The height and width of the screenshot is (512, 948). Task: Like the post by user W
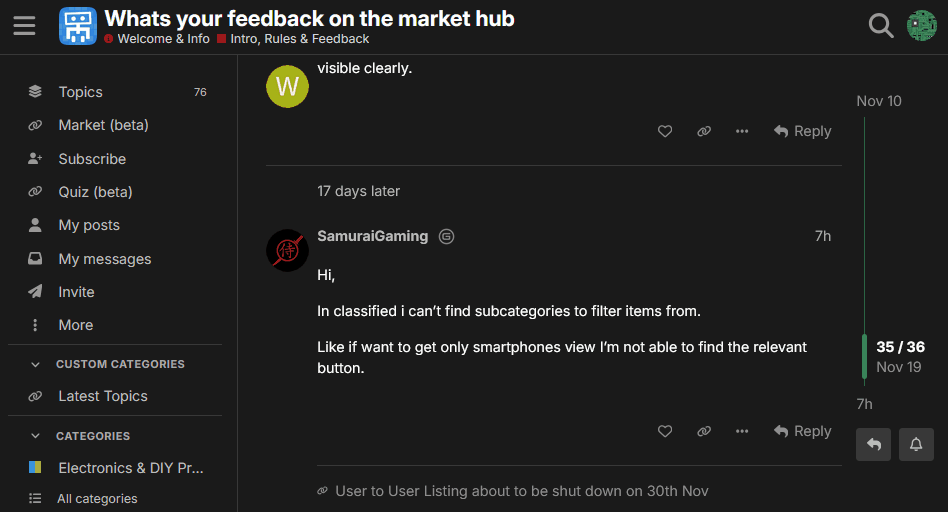pyautogui.click(x=665, y=131)
